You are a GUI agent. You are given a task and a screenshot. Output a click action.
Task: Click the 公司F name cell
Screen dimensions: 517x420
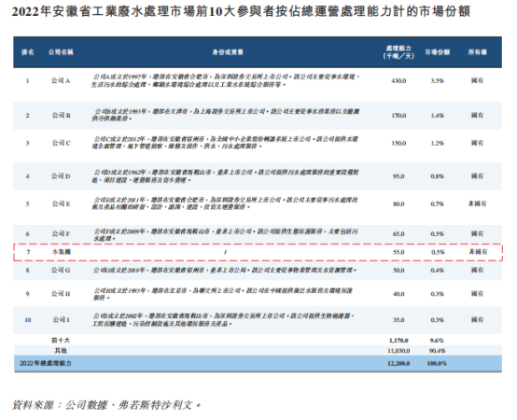coord(61,233)
